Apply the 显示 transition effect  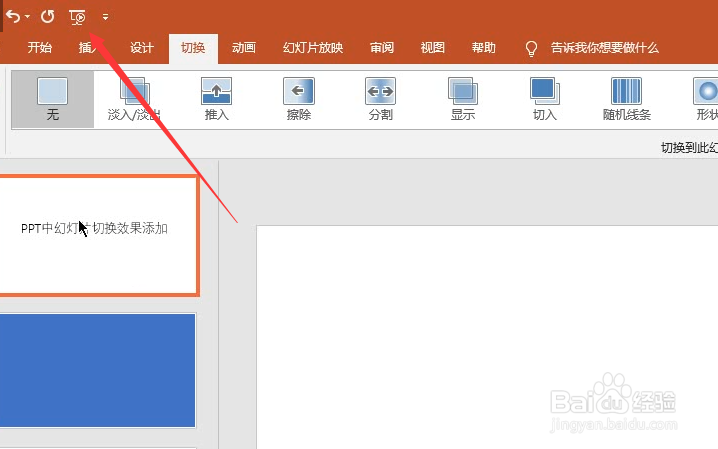tap(462, 99)
